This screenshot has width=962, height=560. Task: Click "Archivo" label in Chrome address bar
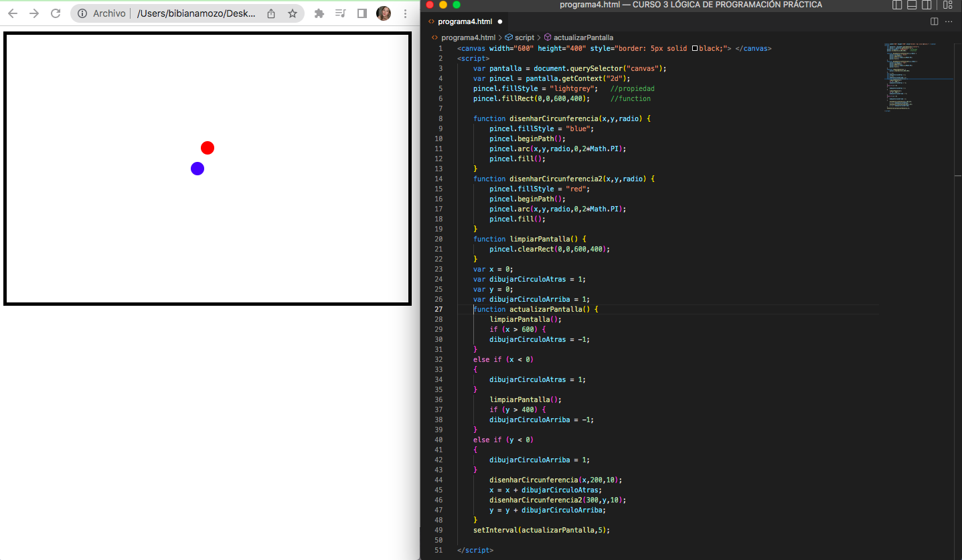[109, 13]
